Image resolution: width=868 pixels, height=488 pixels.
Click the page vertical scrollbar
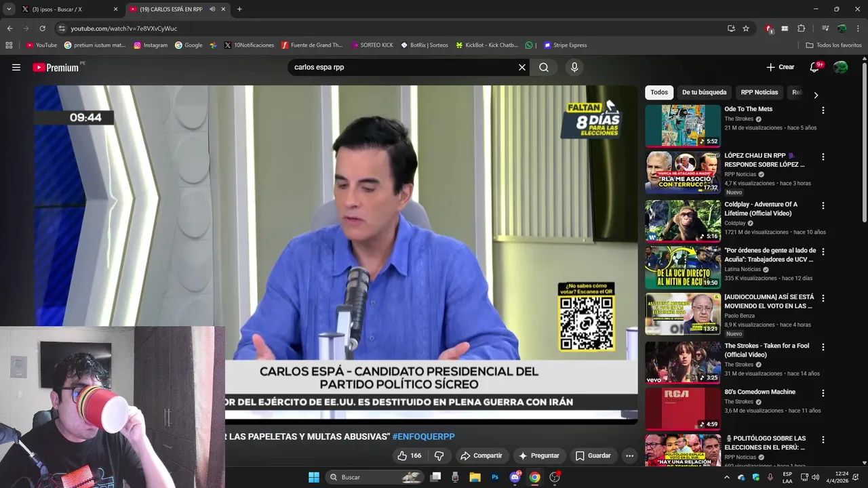pos(864,142)
